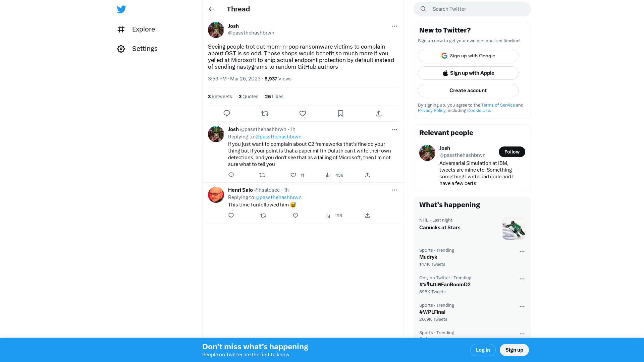Click the retweet icon on Josh's self-reply
Image resolution: width=644 pixels, height=362 pixels.
pos(262,175)
